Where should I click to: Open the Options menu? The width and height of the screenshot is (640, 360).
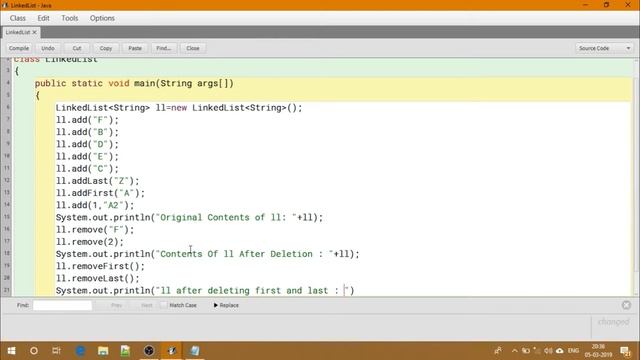point(102,18)
